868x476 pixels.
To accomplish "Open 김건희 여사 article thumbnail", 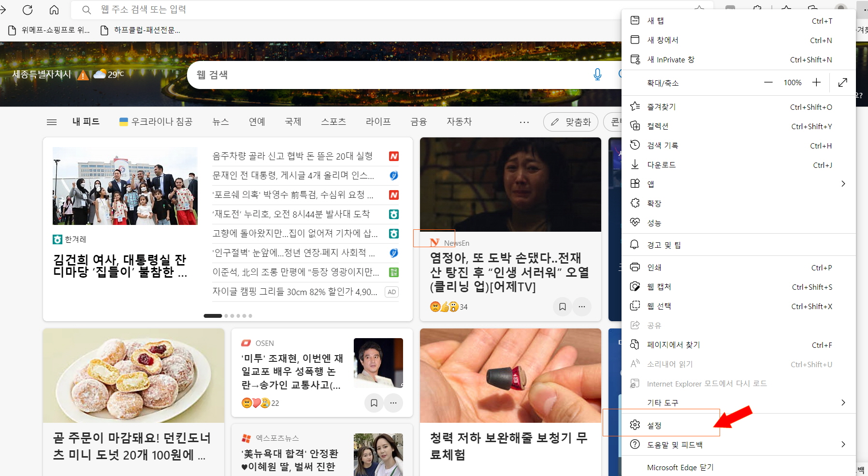I will 125,186.
